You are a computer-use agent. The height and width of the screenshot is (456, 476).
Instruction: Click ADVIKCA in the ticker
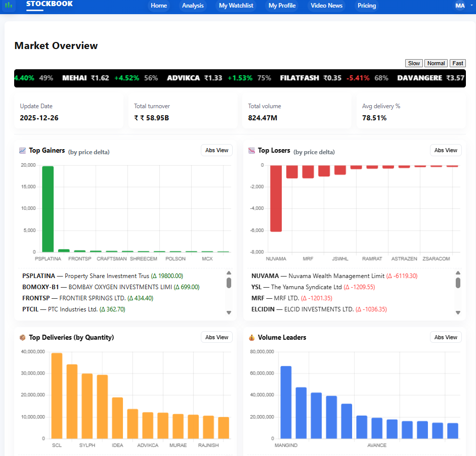(x=183, y=78)
